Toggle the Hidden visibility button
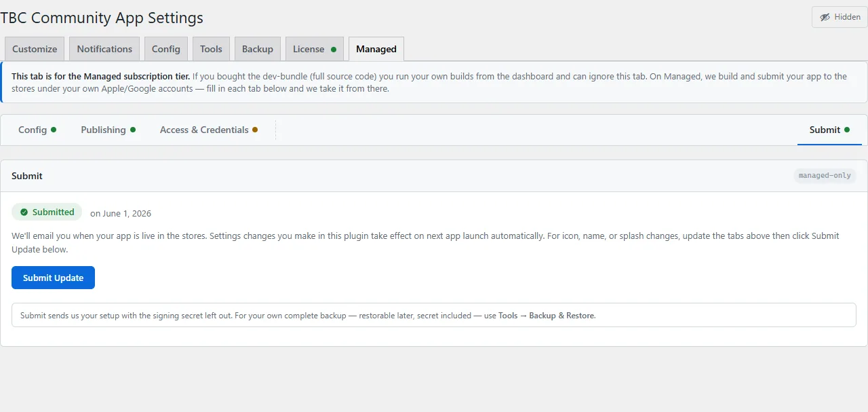Screen dimensions: 868x412 pyautogui.click(x=840, y=17)
